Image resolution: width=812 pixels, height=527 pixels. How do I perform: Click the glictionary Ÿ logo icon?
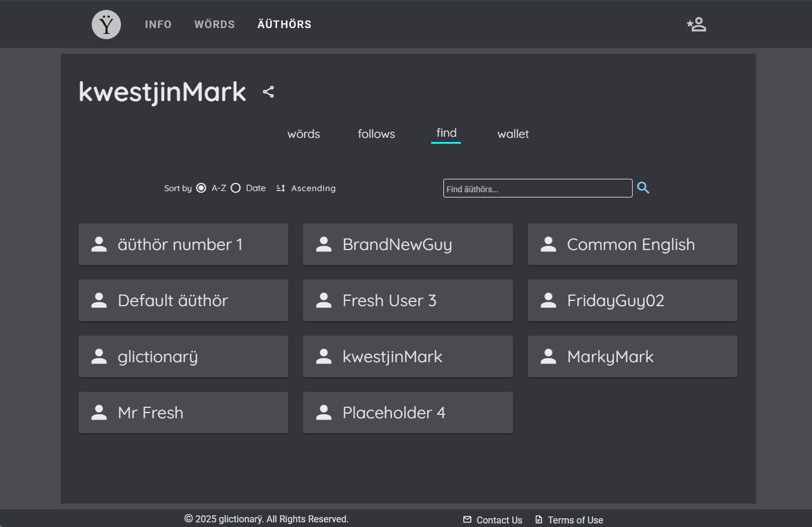(x=106, y=25)
